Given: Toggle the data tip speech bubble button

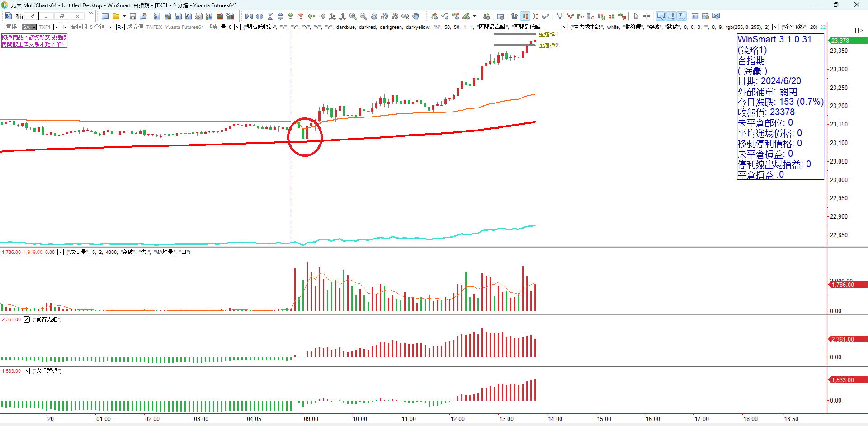Looking at the screenshot, I should [x=661, y=16].
